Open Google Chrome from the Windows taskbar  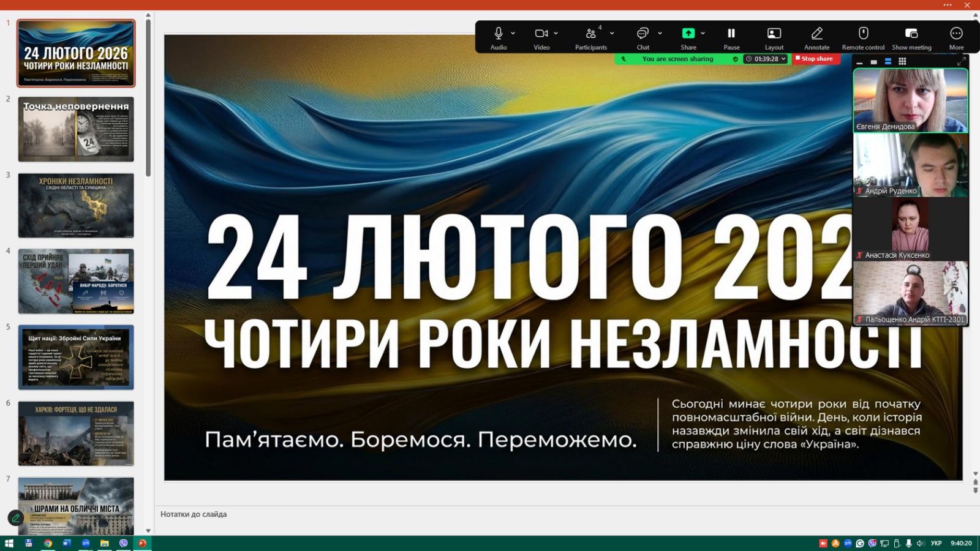coord(48,543)
